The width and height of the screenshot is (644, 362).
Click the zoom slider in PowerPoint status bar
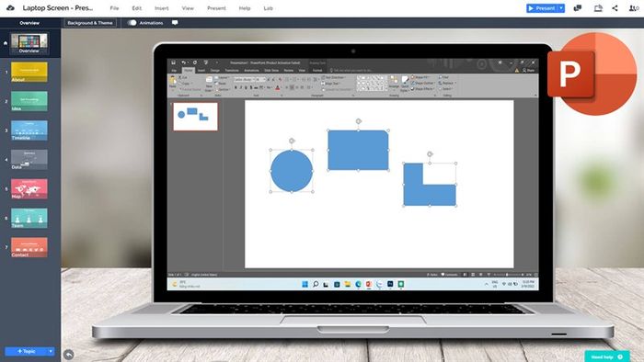click(508, 275)
